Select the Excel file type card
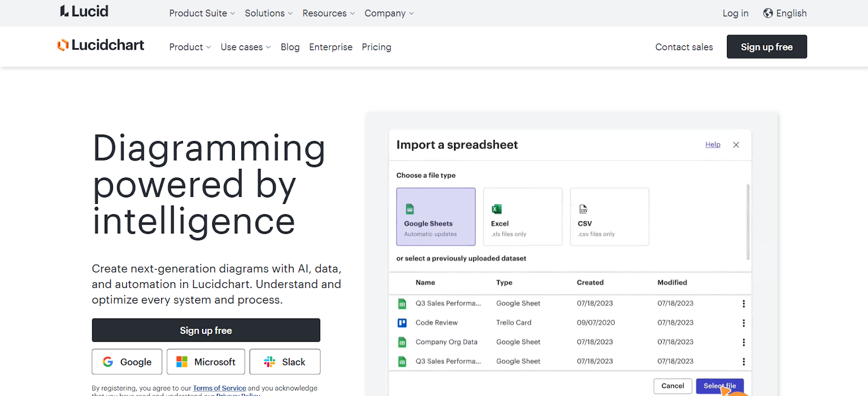 click(x=522, y=216)
